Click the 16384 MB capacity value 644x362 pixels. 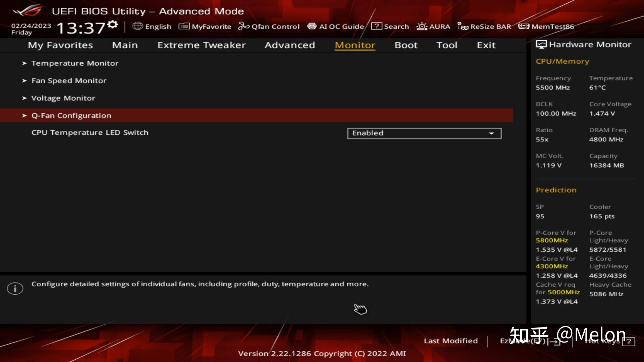coord(606,165)
